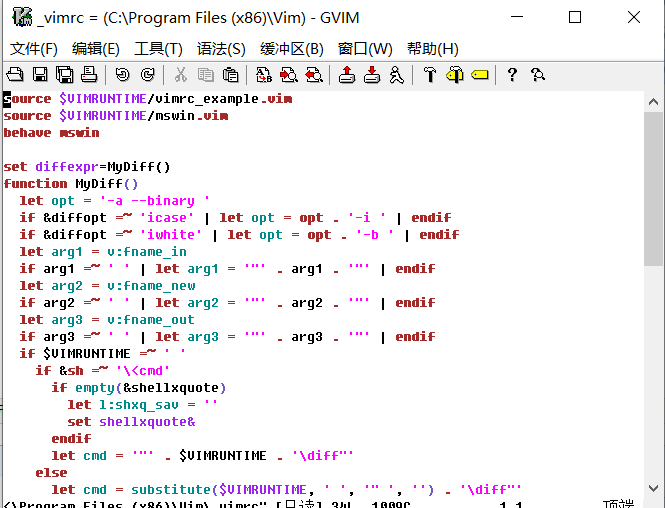Image resolution: width=665 pixels, height=508 pixels.
Task: Open the 编辑(E) menu
Action: coord(95,49)
